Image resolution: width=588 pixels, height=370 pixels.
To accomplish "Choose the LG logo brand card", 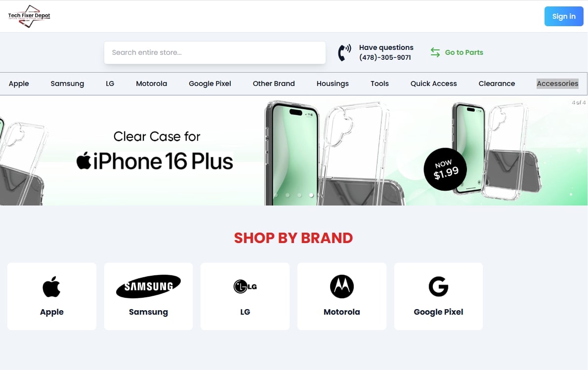I will (245, 296).
